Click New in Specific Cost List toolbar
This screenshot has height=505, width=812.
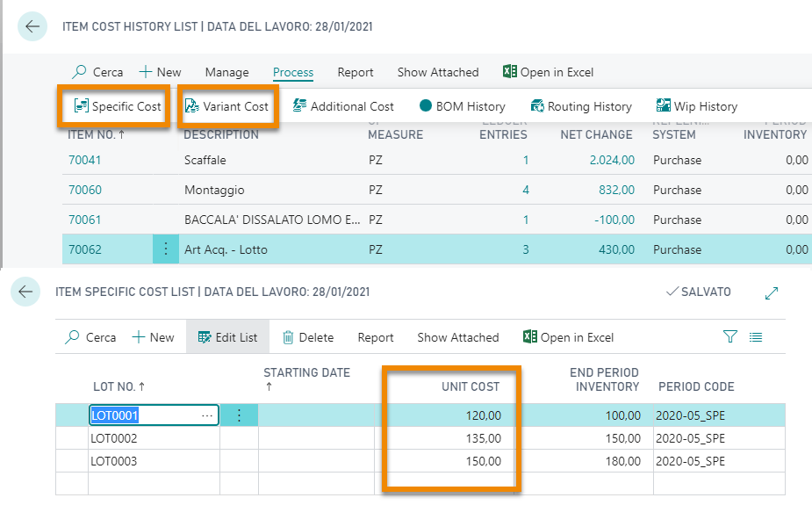click(x=154, y=337)
